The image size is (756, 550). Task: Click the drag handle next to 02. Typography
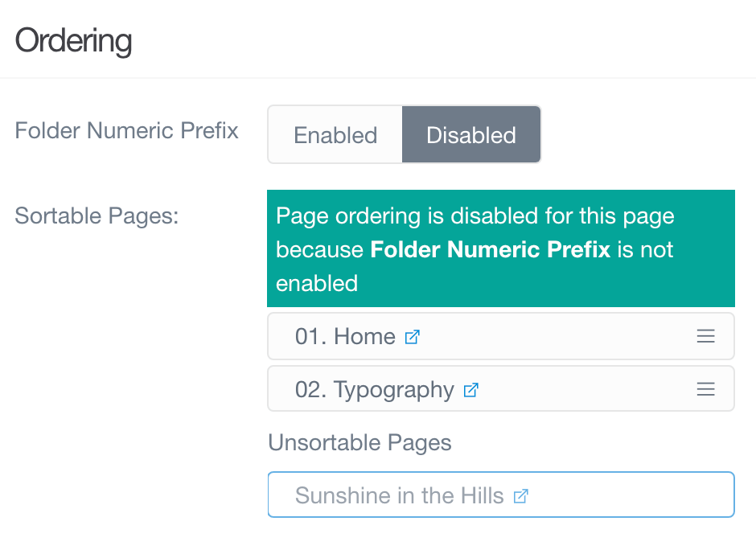point(705,389)
